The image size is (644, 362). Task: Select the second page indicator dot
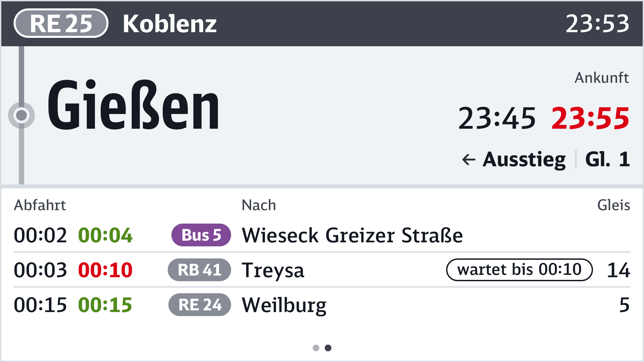[328, 348]
